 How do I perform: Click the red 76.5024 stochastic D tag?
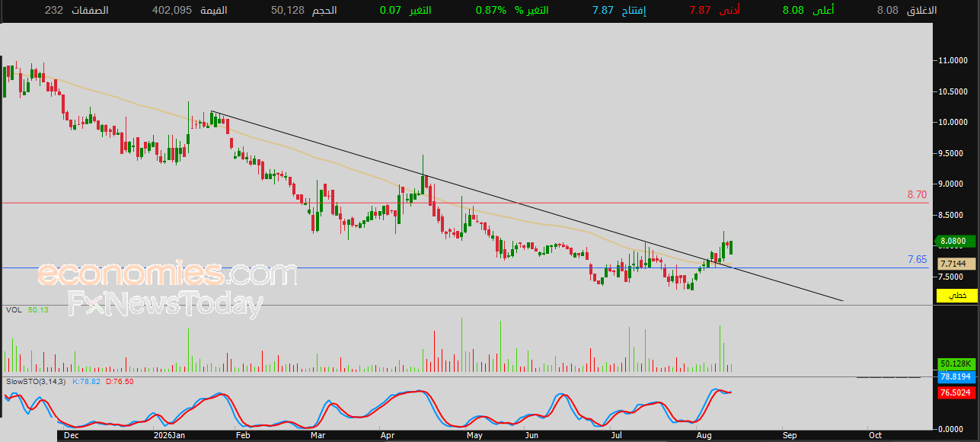pyautogui.click(x=957, y=392)
